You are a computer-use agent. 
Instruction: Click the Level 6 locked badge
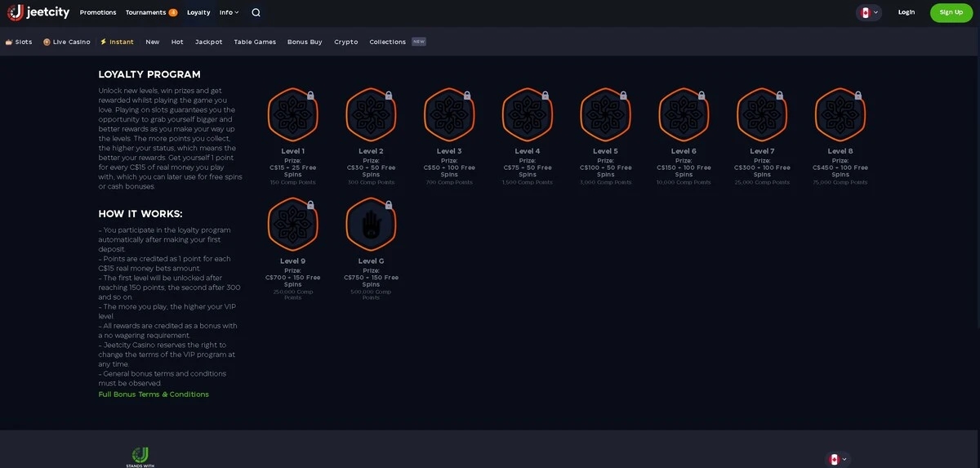[684, 115]
